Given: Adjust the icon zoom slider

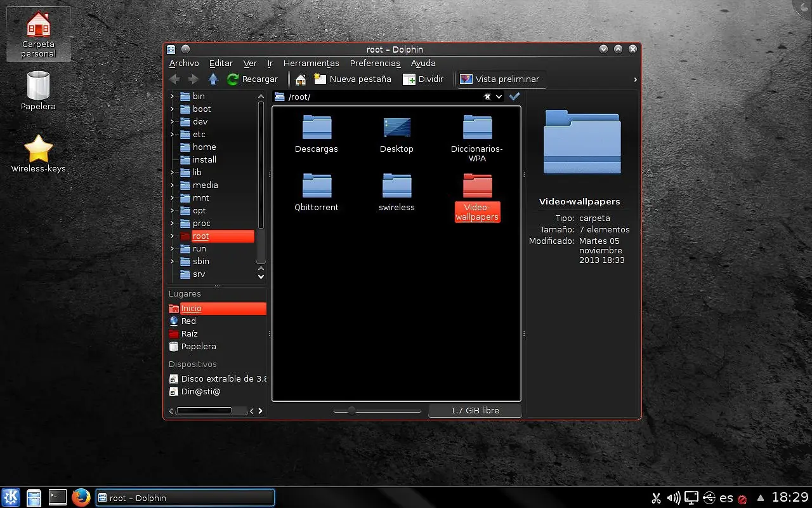Looking at the screenshot, I should click(x=377, y=411).
